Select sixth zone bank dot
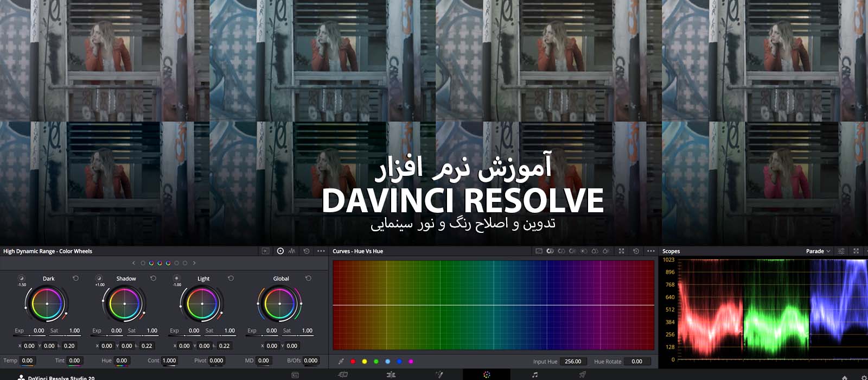This screenshot has height=380, width=868. point(185,263)
